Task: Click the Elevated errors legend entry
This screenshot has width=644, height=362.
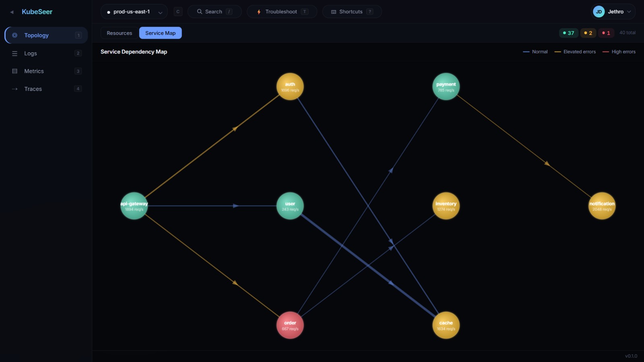Action: [575, 52]
